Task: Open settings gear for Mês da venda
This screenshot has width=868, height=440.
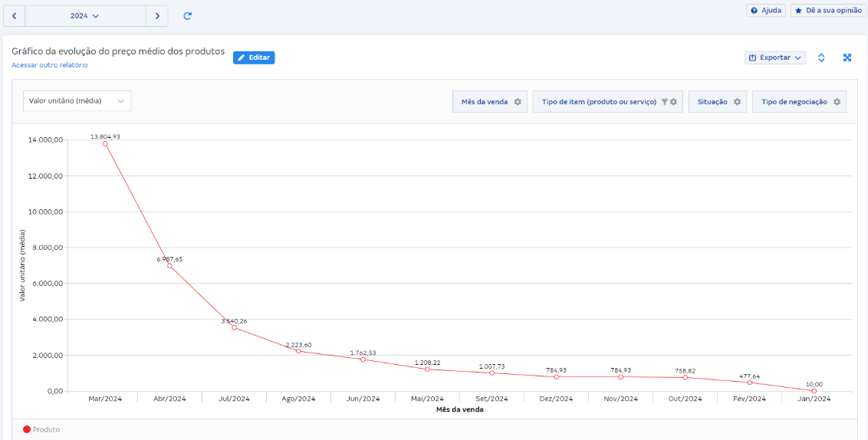Action: pos(518,102)
